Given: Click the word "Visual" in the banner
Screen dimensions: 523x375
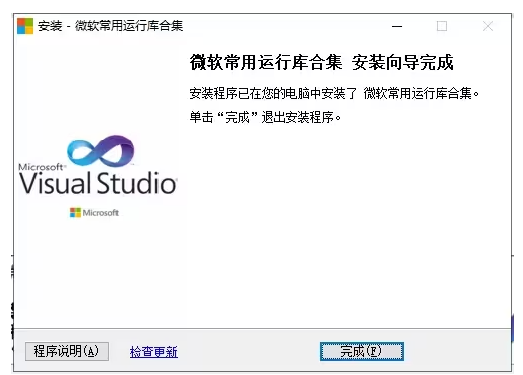Looking at the screenshot, I should (x=55, y=183).
